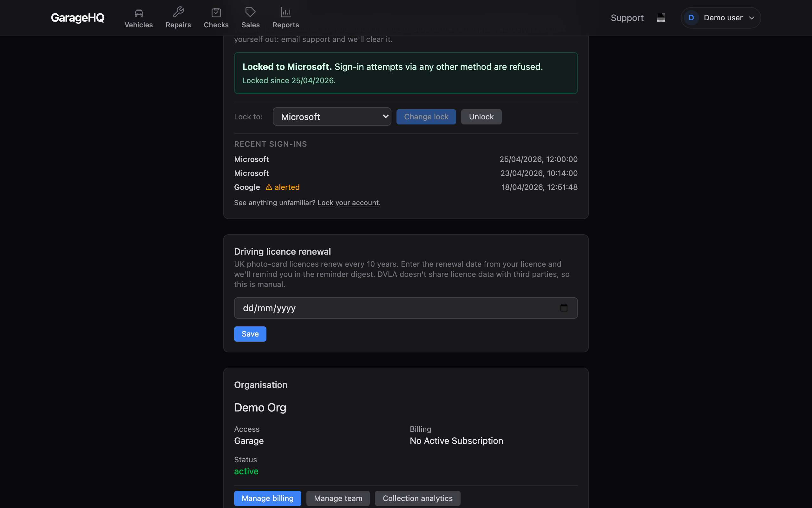The height and width of the screenshot is (508, 812).
Task: Click the Change lock button
Action: click(426, 117)
